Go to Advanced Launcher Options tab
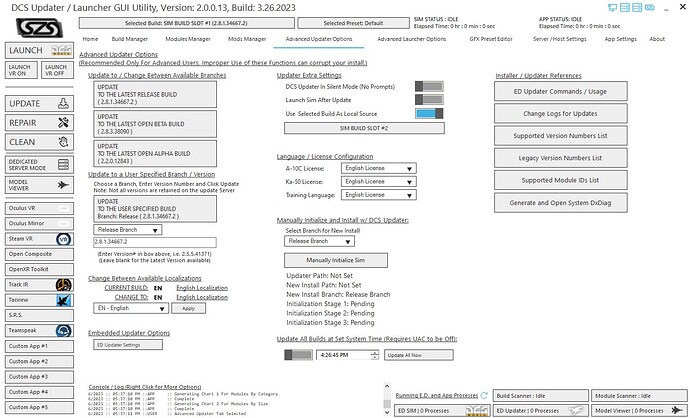 [x=411, y=39]
